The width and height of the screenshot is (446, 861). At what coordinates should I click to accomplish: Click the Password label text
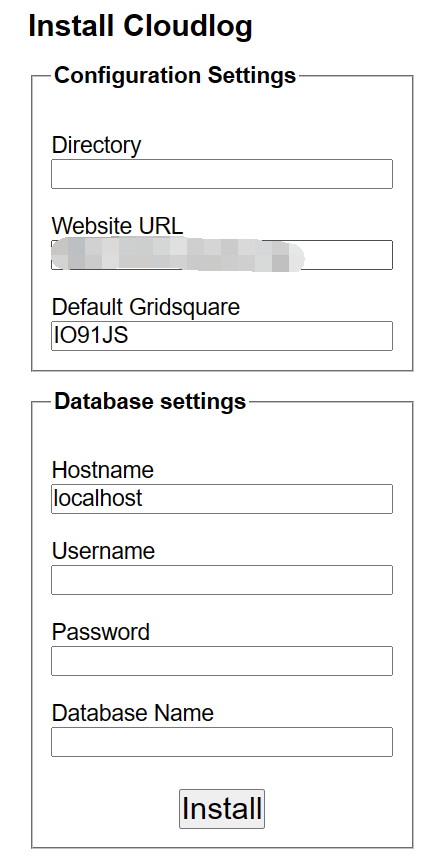pyautogui.click(x=101, y=632)
